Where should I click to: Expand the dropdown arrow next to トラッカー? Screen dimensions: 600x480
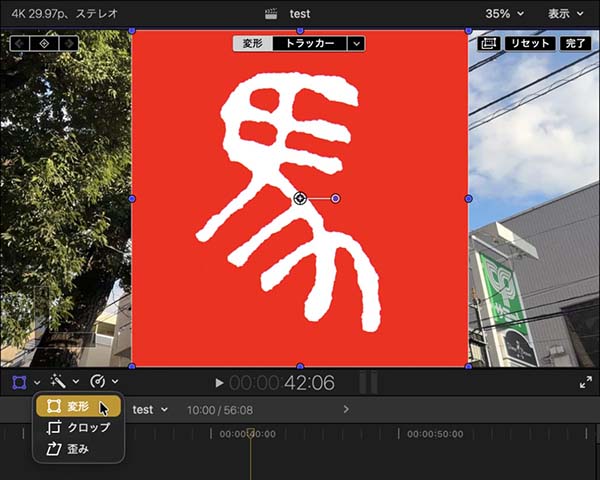pos(357,44)
